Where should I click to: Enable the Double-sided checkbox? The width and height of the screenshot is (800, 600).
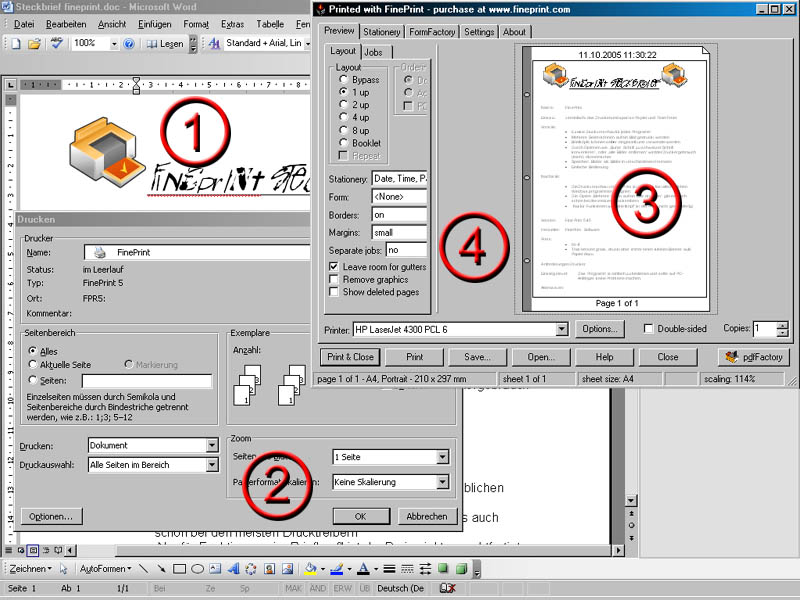pyautogui.click(x=649, y=328)
